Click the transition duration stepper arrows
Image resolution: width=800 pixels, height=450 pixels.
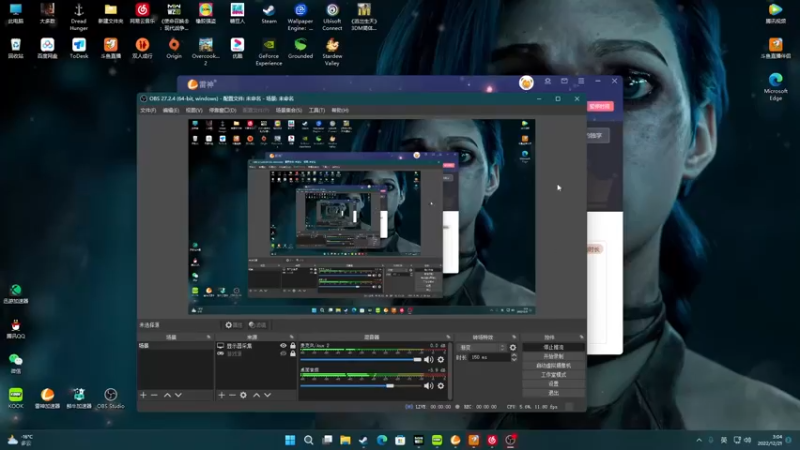(514, 357)
